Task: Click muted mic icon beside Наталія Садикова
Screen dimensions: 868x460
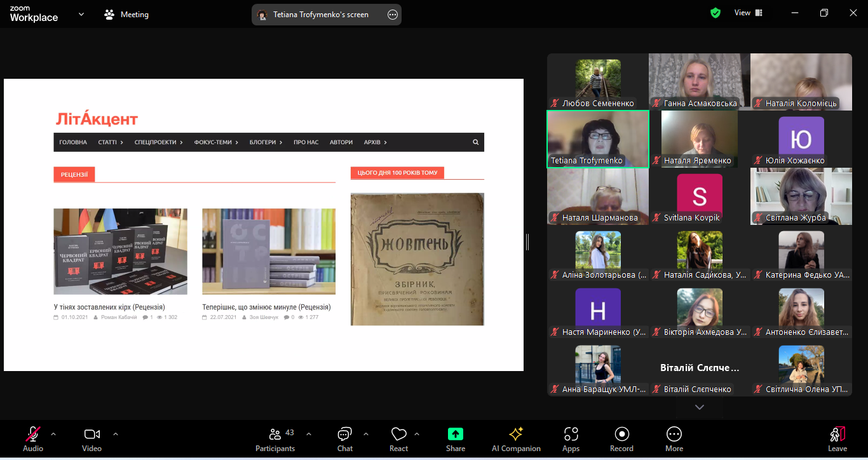Action: pyautogui.click(x=656, y=275)
